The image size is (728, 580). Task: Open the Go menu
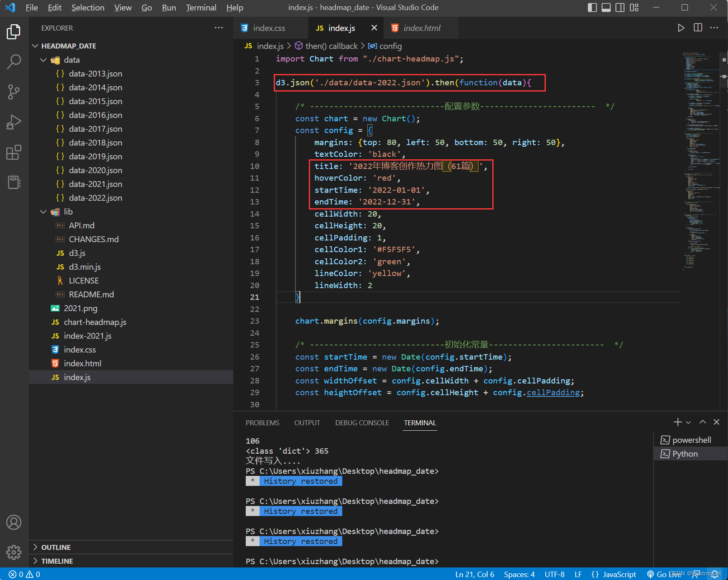pyautogui.click(x=147, y=8)
